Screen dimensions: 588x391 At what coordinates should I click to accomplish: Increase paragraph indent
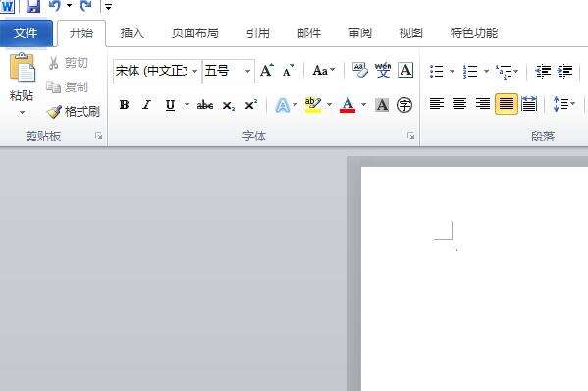pyautogui.click(x=564, y=71)
